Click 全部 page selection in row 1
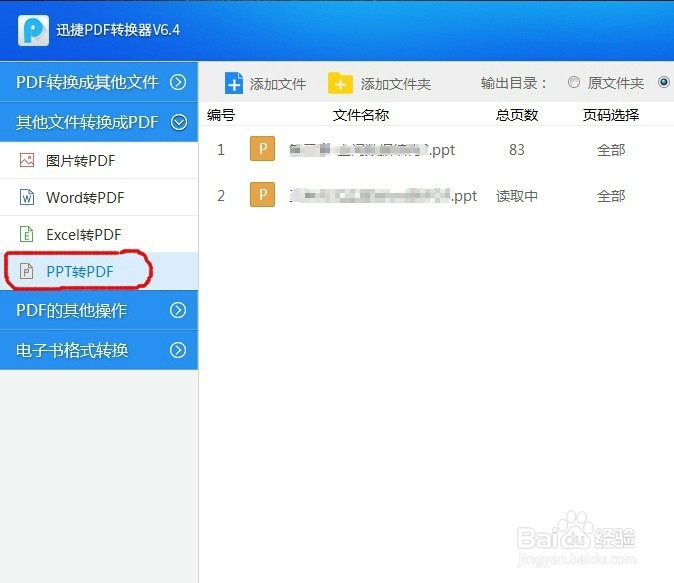 coord(611,150)
